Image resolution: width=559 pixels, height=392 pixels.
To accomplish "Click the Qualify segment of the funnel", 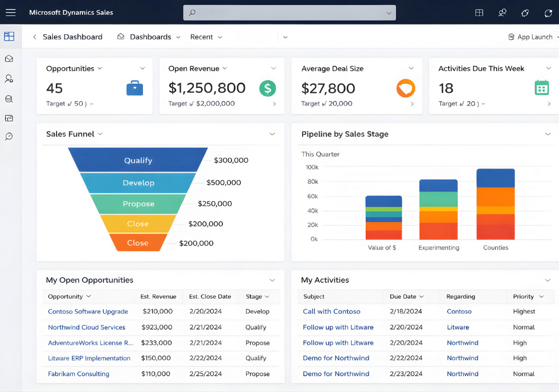I will point(138,160).
